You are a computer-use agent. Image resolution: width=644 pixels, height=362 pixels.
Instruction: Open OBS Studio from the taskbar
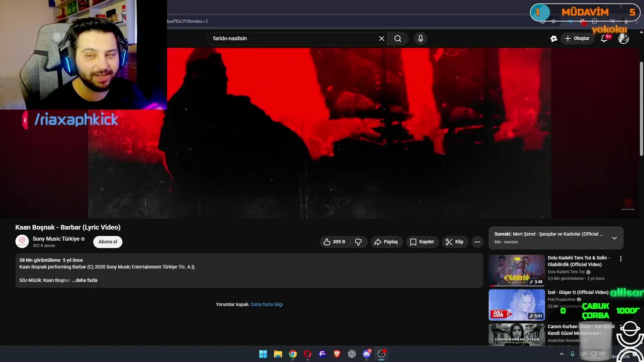[x=381, y=354]
